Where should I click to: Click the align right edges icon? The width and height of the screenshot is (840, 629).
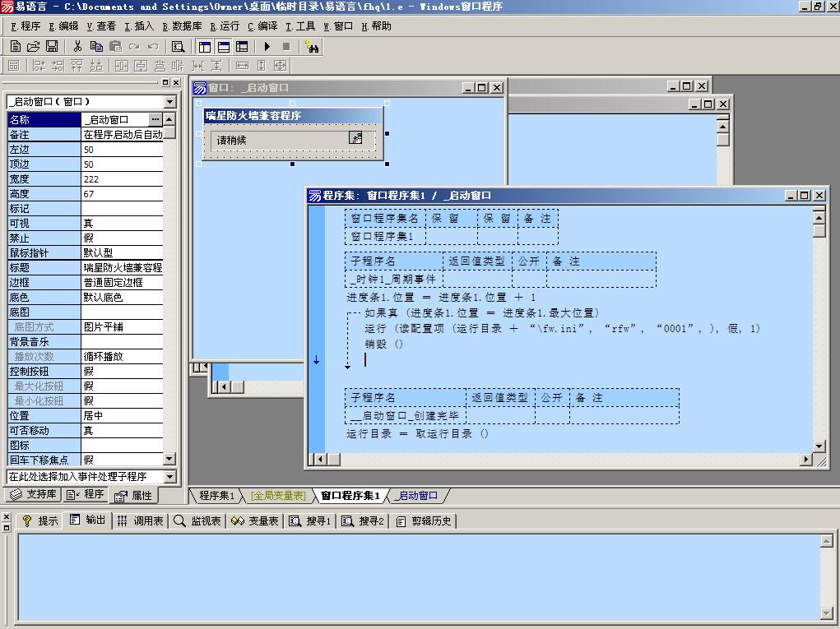click(x=58, y=65)
